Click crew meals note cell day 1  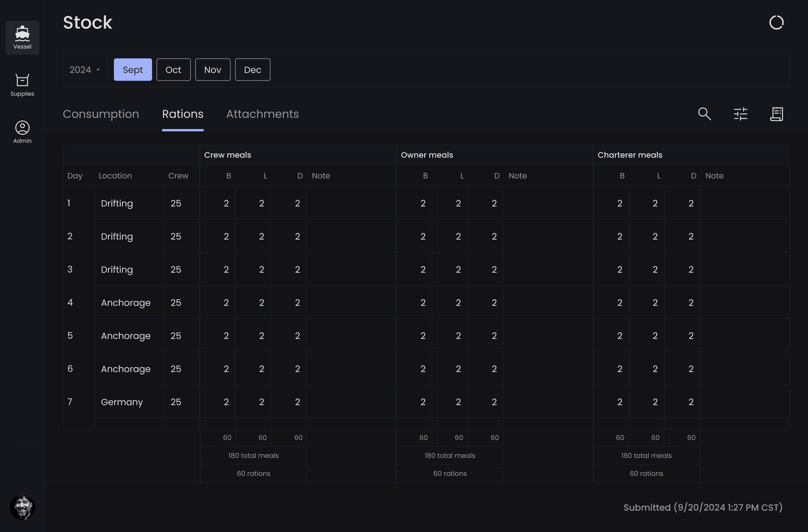coord(351,203)
